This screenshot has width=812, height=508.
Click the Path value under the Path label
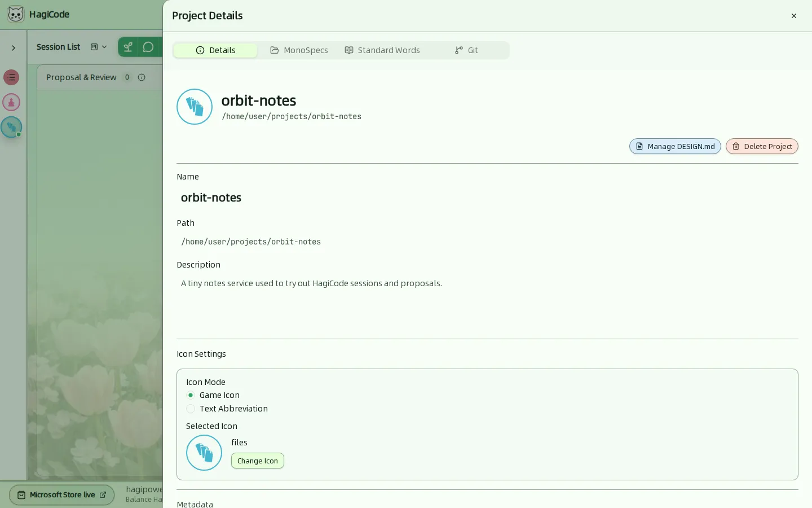click(x=251, y=242)
